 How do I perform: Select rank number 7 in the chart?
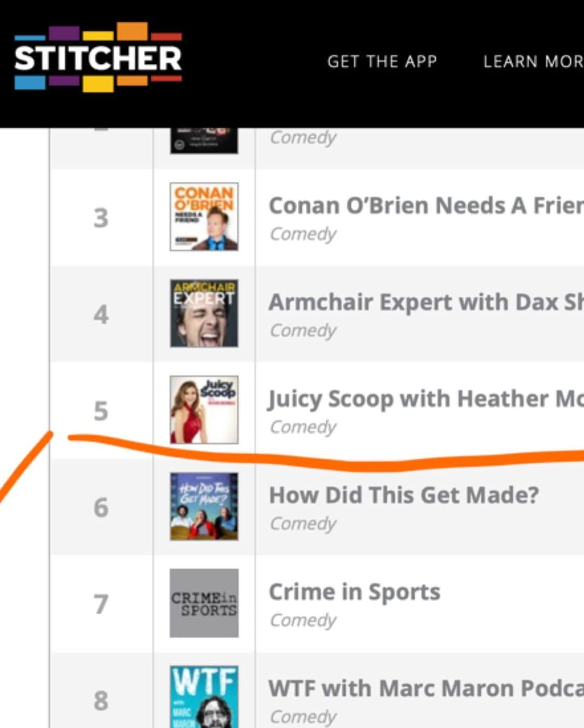click(101, 604)
